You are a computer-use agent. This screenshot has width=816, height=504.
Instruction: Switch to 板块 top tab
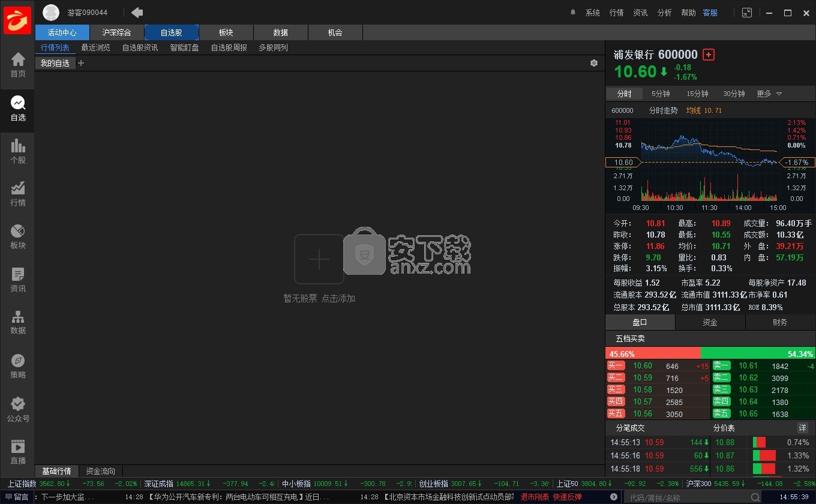click(x=226, y=32)
